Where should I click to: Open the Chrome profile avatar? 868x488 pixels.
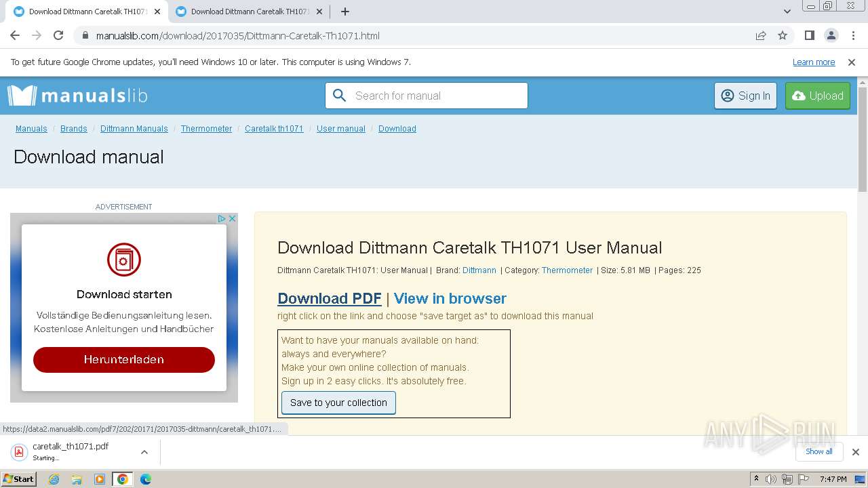coord(831,35)
